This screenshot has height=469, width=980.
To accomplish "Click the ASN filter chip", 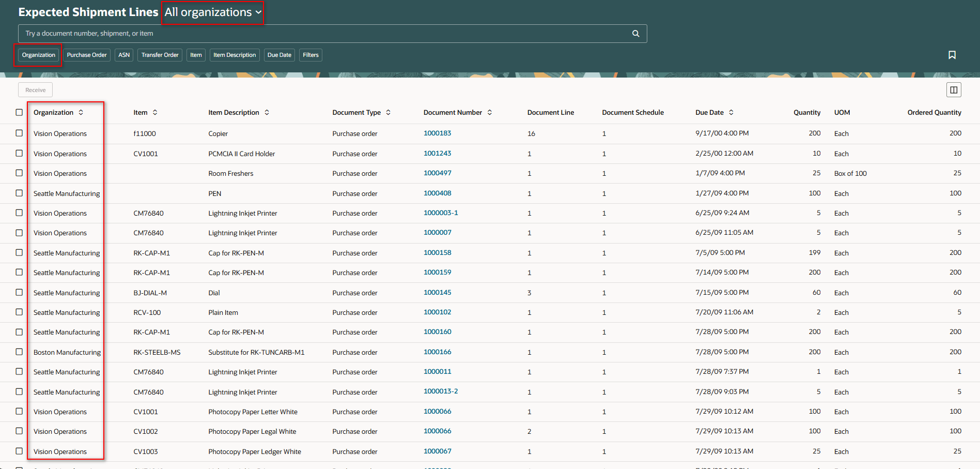I will pos(123,55).
